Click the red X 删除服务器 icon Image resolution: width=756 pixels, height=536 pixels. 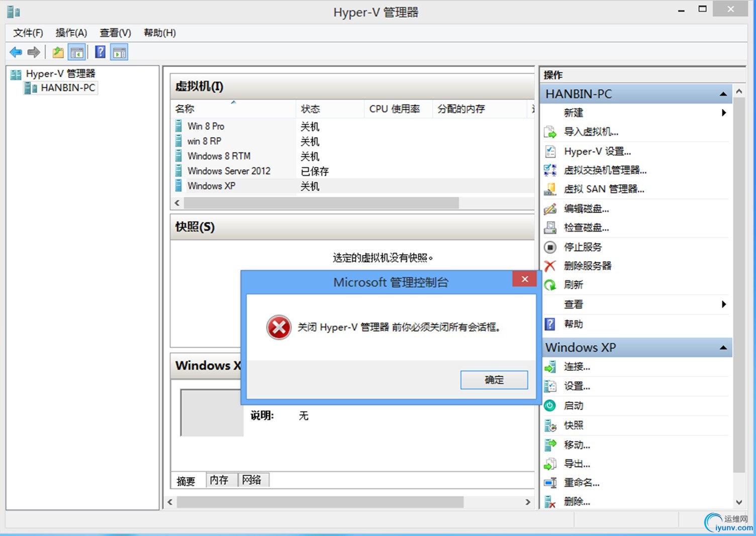[x=550, y=266]
